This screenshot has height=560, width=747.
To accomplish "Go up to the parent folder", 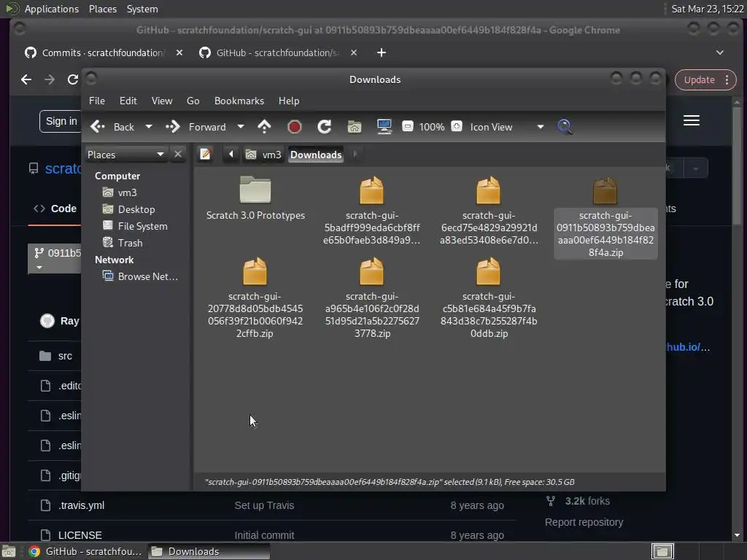I will [264, 127].
